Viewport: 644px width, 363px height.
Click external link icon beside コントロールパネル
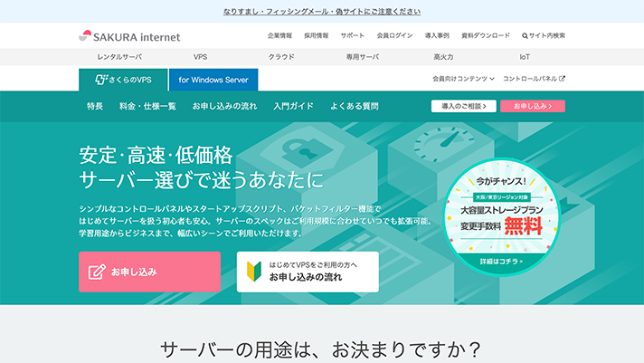[x=562, y=79]
